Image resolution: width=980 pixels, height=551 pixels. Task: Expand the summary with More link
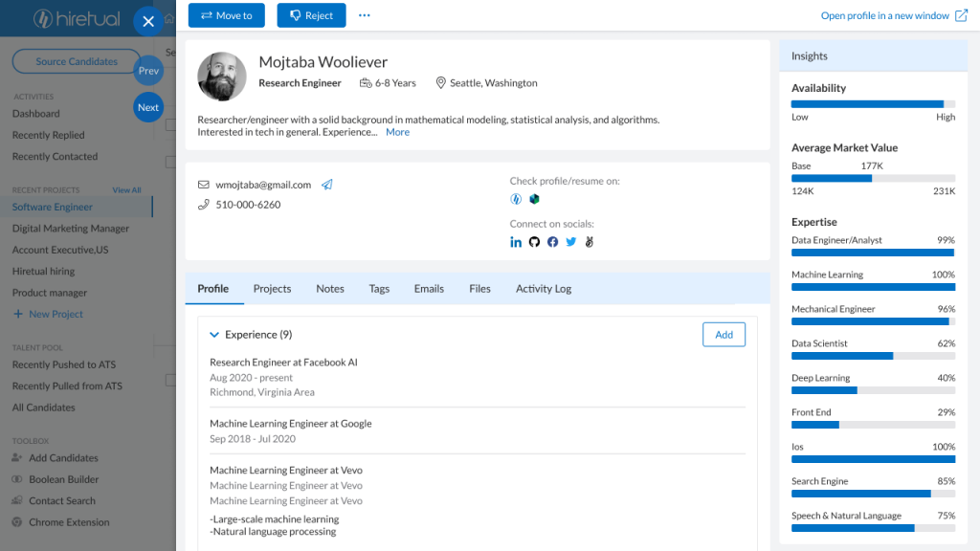pos(397,132)
